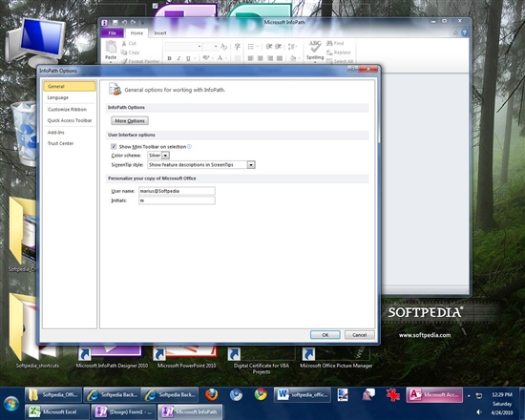Open Microsoft Office Picture Manager desktop shortcut

336,358
